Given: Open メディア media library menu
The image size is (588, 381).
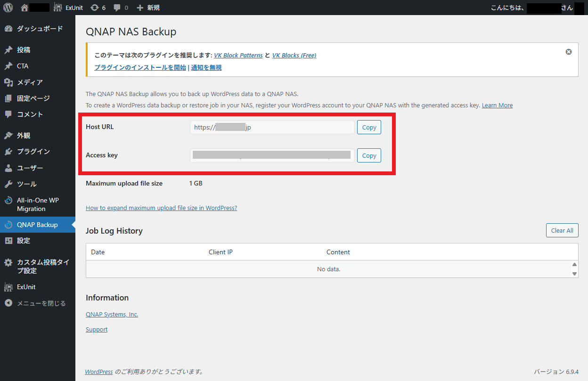Looking at the screenshot, I should coord(38,82).
